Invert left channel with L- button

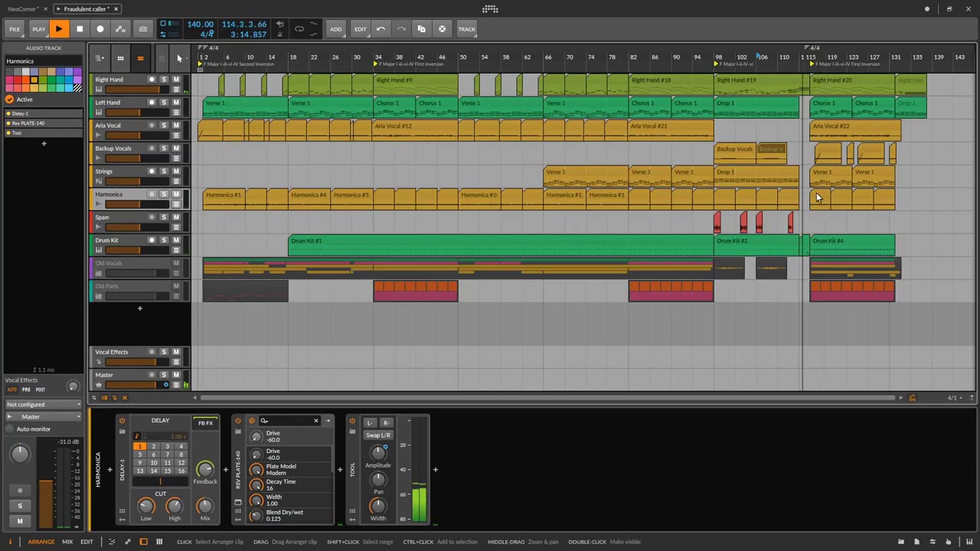pyautogui.click(x=370, y=422)
